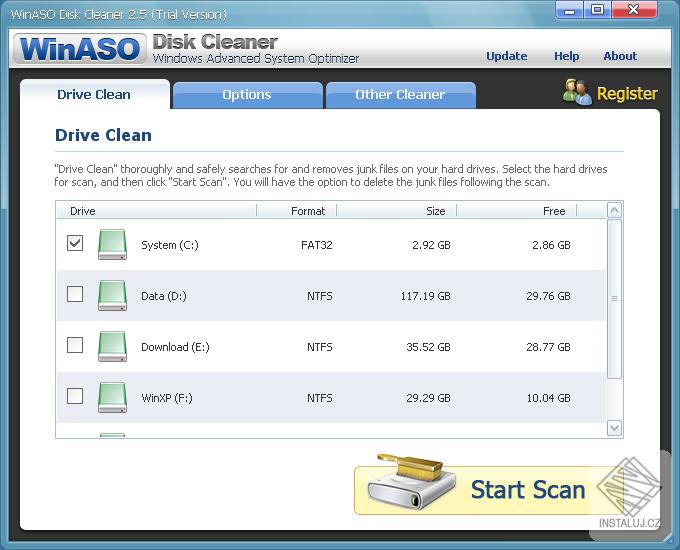Open the Other Cleaner tab
This screenshot has width=680, height=550.
point(400,95)
